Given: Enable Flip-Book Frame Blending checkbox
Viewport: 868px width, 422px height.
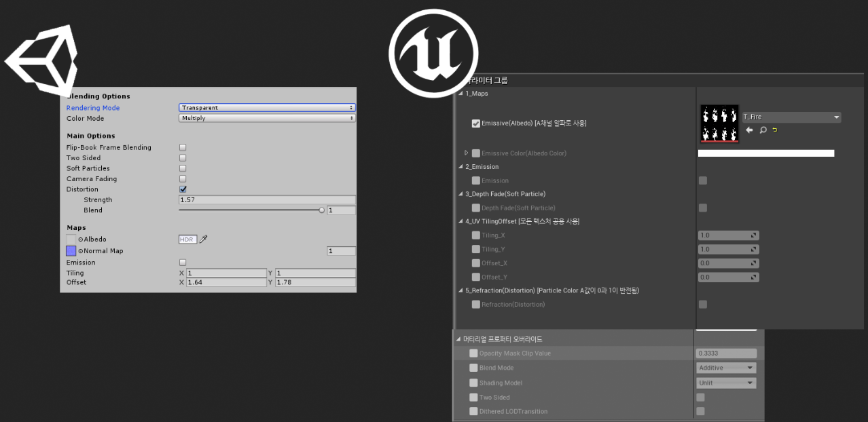Looking at the screenshot, I should [x=183, y=147].
